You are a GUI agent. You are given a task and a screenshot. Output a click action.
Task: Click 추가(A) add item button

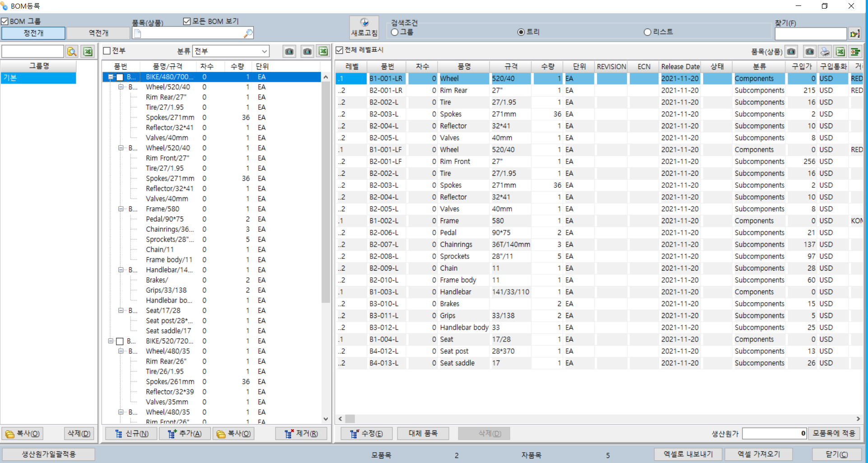point(184,434)
